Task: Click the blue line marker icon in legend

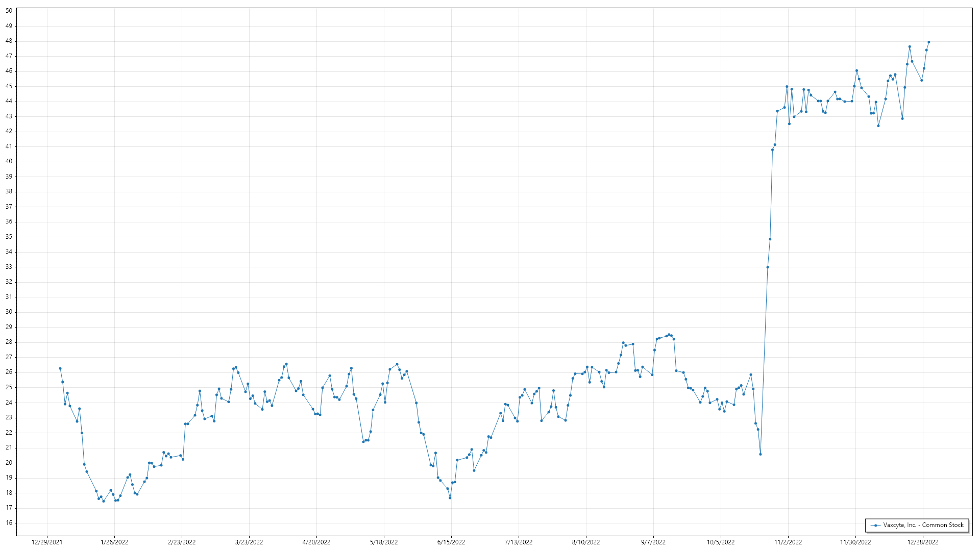Action: coord(876,525)
